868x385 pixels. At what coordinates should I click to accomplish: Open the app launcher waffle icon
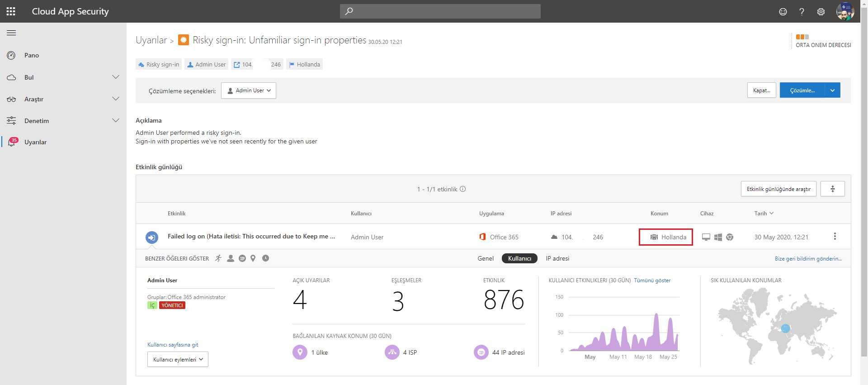pos(11,11)
